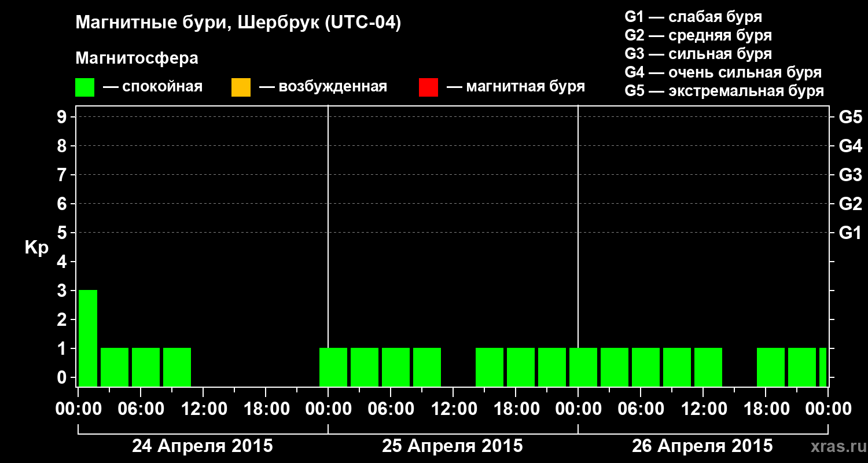Click the tall Kp 3 bar on 24 April
This screenshot has height=463, width=868.
click(x=88, y=338)
